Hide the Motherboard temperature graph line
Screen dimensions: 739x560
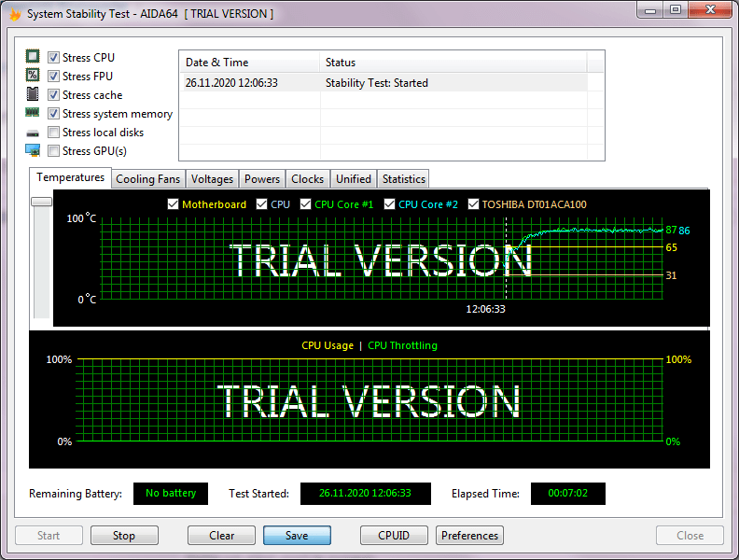(173, 204)
